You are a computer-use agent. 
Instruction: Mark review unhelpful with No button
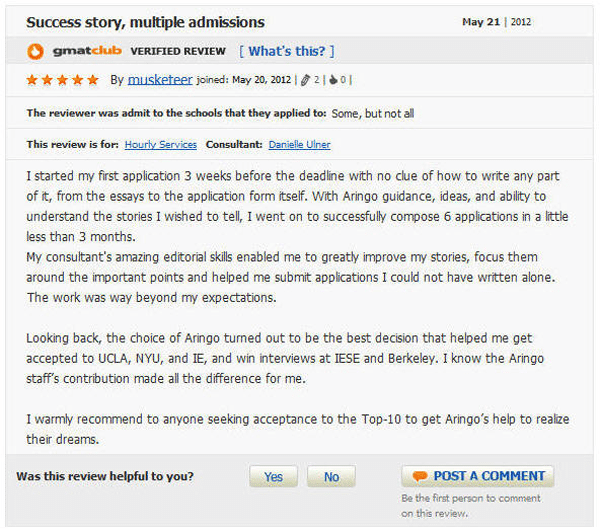(331, 477)
